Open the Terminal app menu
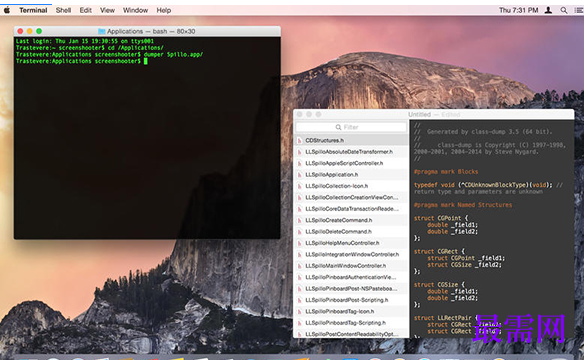 pos(33,10)
